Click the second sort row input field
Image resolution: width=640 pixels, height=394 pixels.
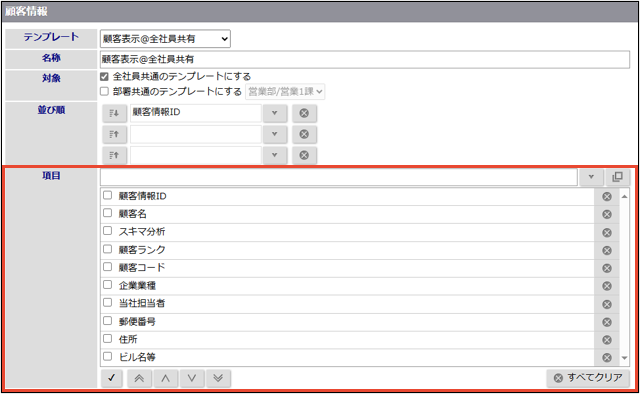click(196, 134)
